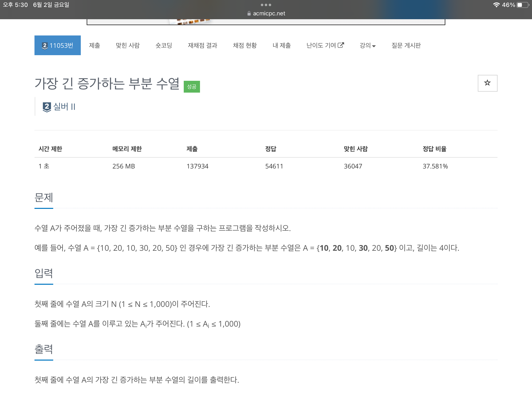Click the star icon to bookmark this problem
The image size is (532, 399).
pyautogui.click(x=487, y=83)
